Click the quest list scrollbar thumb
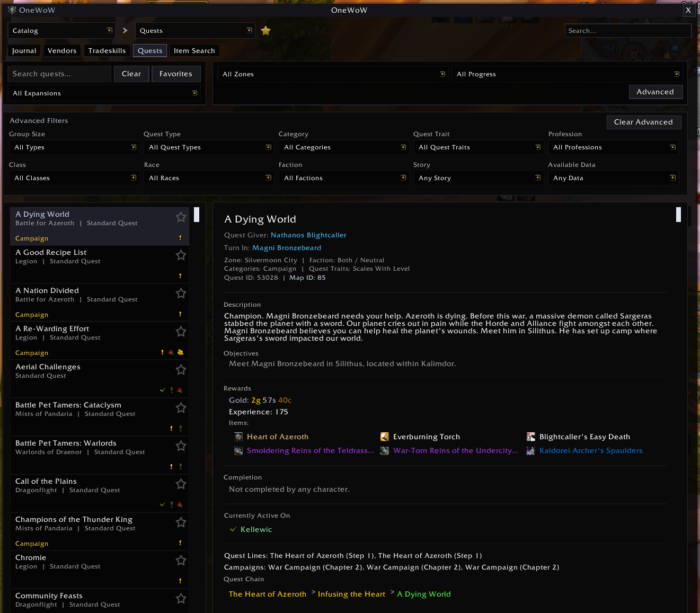 pyautogui.click(x=197, y=214)
